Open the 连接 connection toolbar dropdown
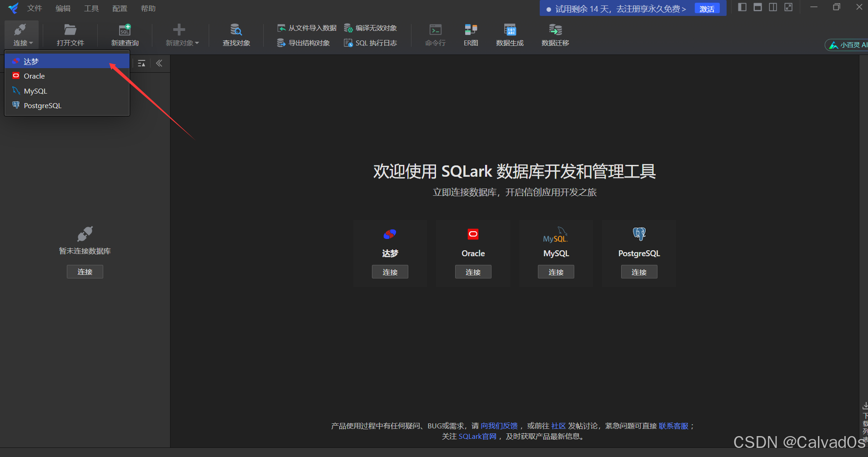 [22, 35]
